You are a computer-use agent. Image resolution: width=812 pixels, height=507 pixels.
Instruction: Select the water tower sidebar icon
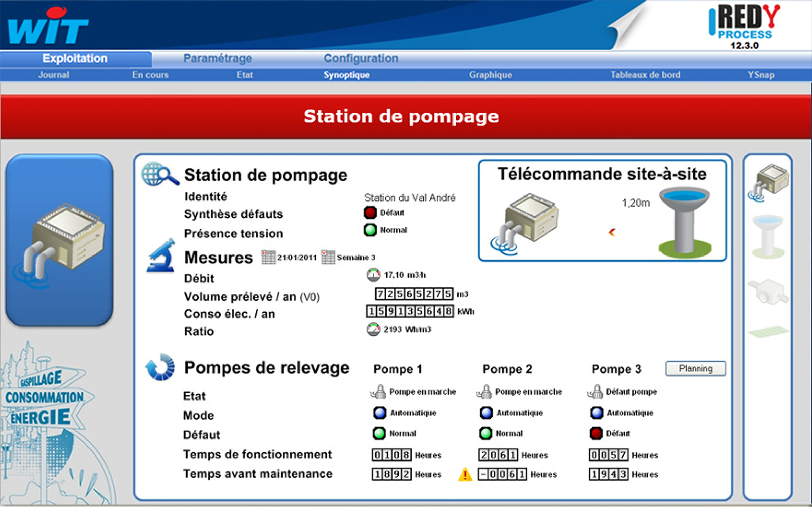[768, 236]
